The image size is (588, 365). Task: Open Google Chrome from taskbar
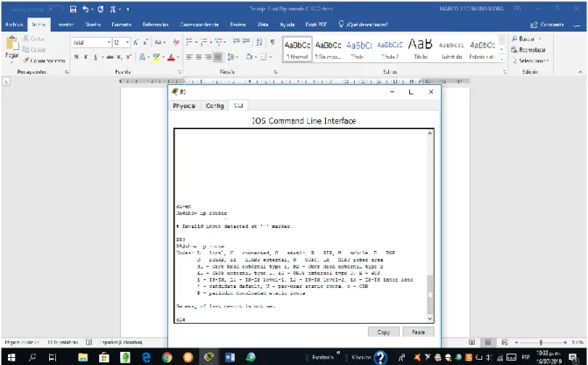166,357
